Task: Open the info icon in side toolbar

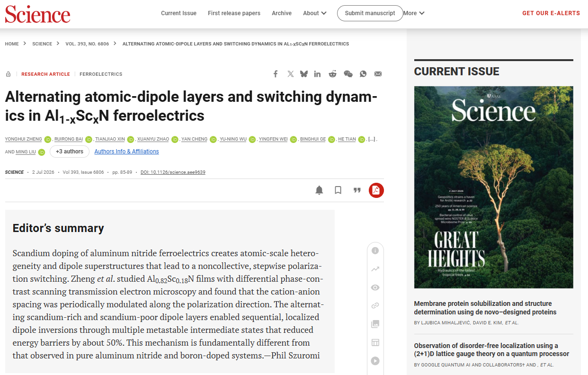Action: click(375, 251)
